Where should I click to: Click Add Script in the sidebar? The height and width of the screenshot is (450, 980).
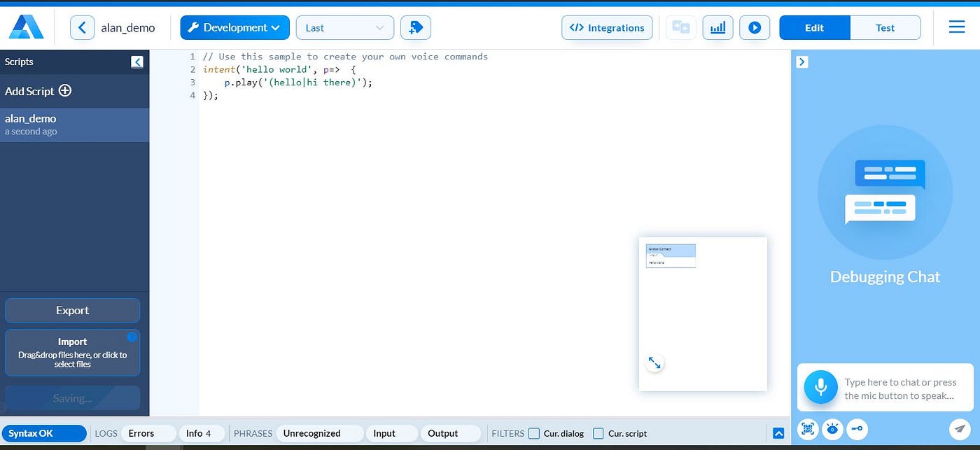coord(38,91)
